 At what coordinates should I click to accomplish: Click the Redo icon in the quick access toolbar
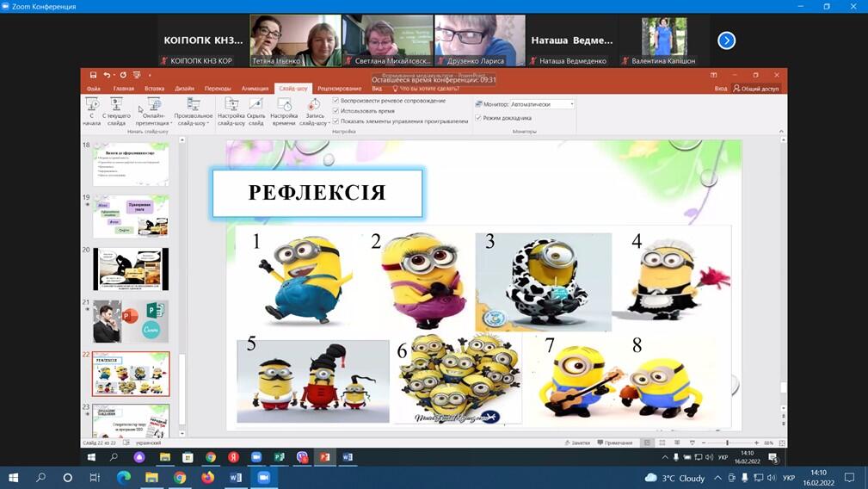123,75
